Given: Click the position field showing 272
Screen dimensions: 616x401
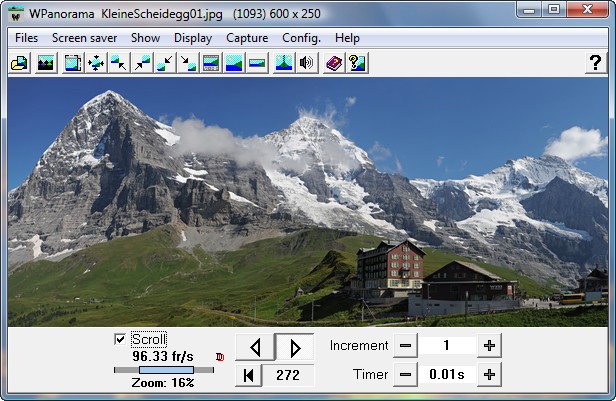Looking at the screenshot, I should (x=288, y=375).
